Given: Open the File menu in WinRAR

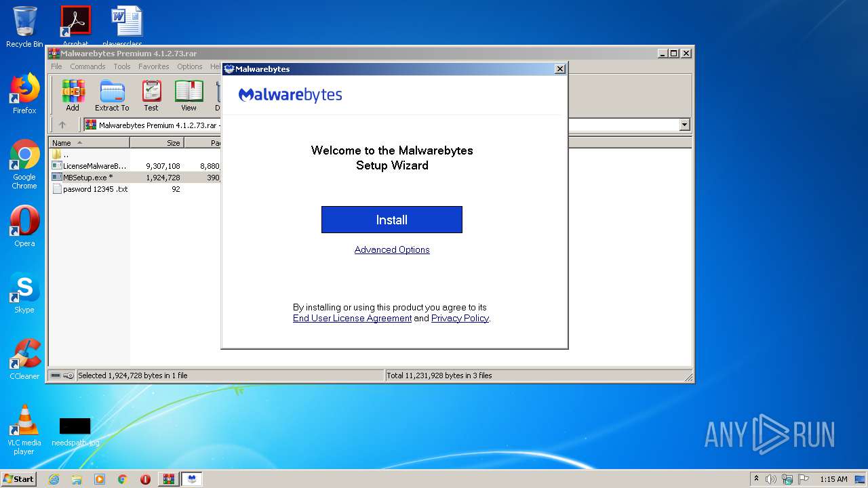Looking at the screenshot, I should tap(56, 66).
